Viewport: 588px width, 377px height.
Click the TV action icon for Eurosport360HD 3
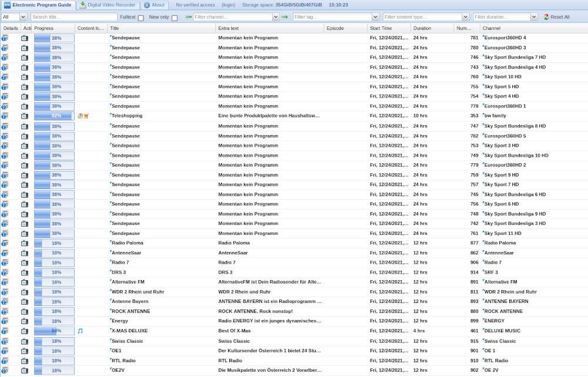[x=24, y=48]
